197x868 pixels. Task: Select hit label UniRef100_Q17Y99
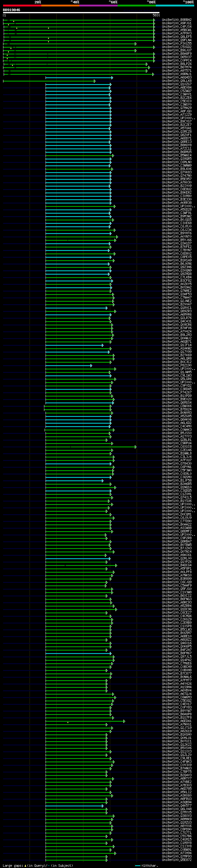pos(177,352)
